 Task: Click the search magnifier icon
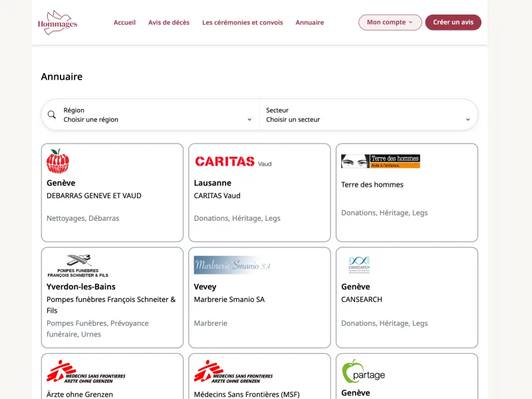click(x=52, y=115)
